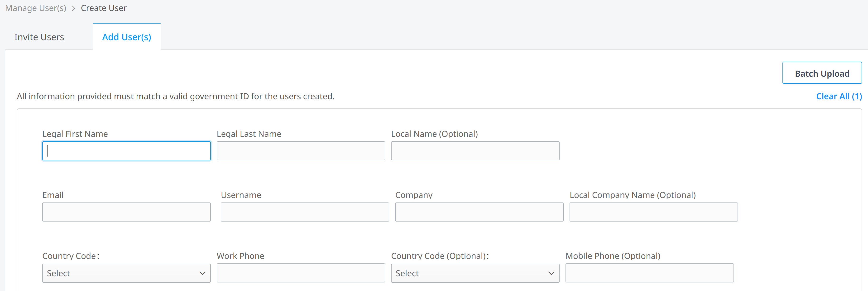Click the Company input field
The image size is (868, 291).
point(479,212)
